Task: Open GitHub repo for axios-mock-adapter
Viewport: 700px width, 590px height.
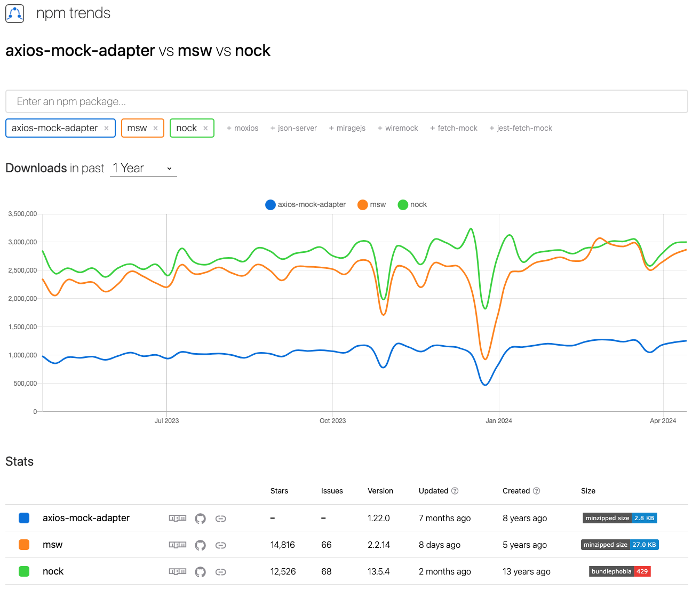Action: (x=200, y=518)
